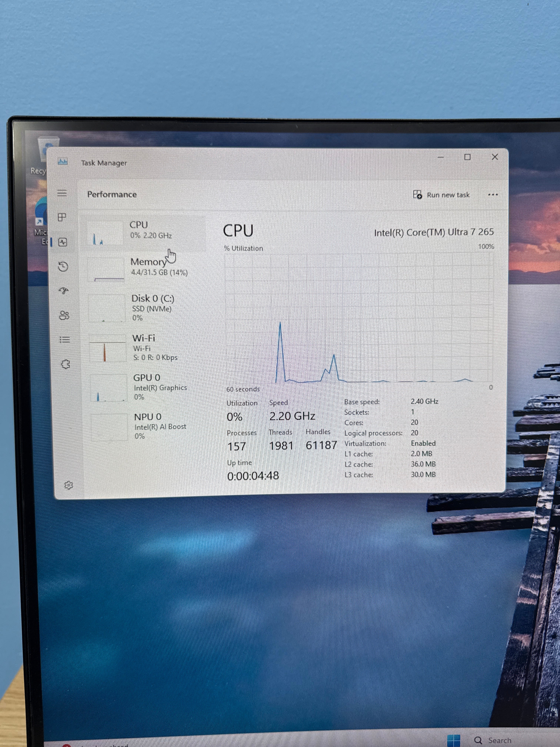Image resolution: width=560 pixels, height=747 pixels.
Task: Click the Up time value "0:00:04:48"
Action: pyautogui.click(x=253, y=475)
